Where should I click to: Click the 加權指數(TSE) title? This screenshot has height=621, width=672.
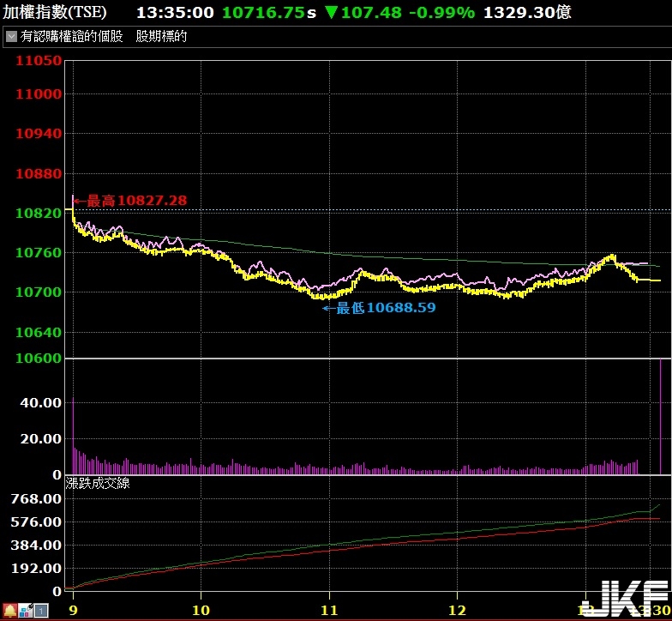point(55,12)
